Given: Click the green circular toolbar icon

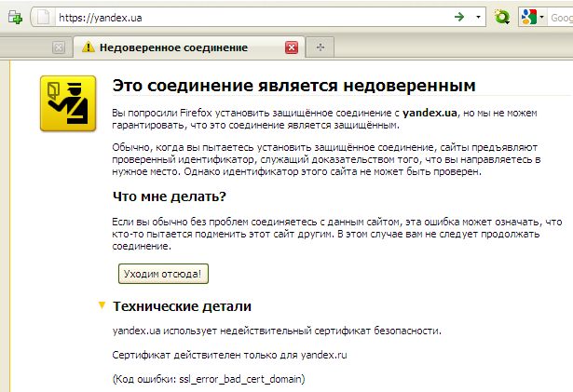Looking at the screenshot, I should [x=502, y=17].
